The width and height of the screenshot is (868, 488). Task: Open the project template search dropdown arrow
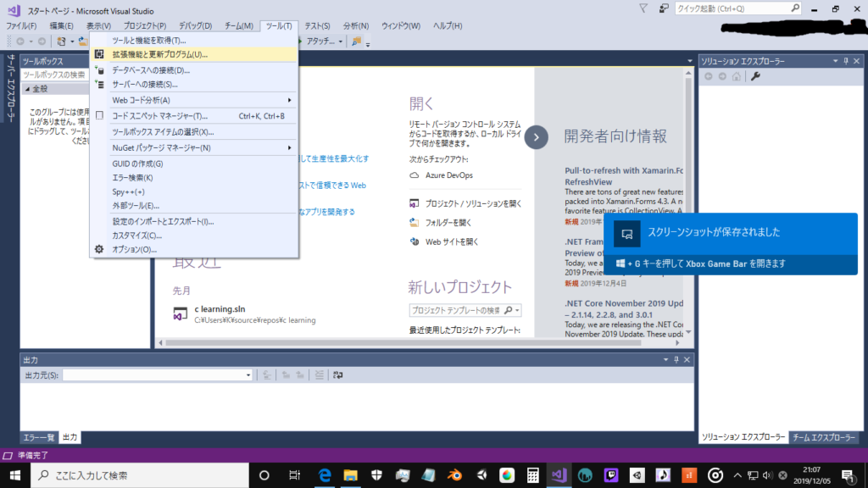517,310
